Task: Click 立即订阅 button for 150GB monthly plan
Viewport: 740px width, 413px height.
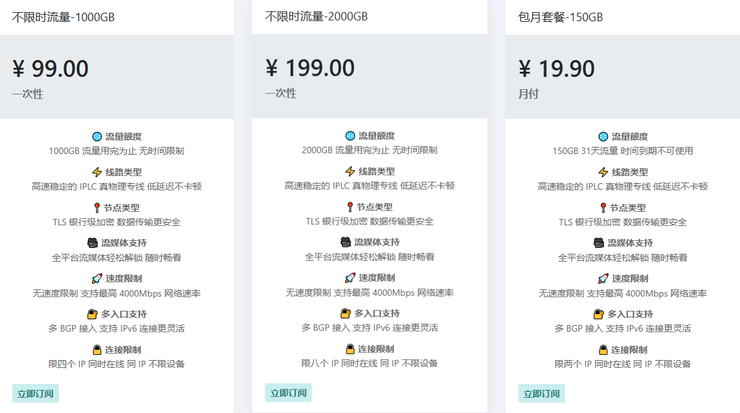Action: coord(541,394)
